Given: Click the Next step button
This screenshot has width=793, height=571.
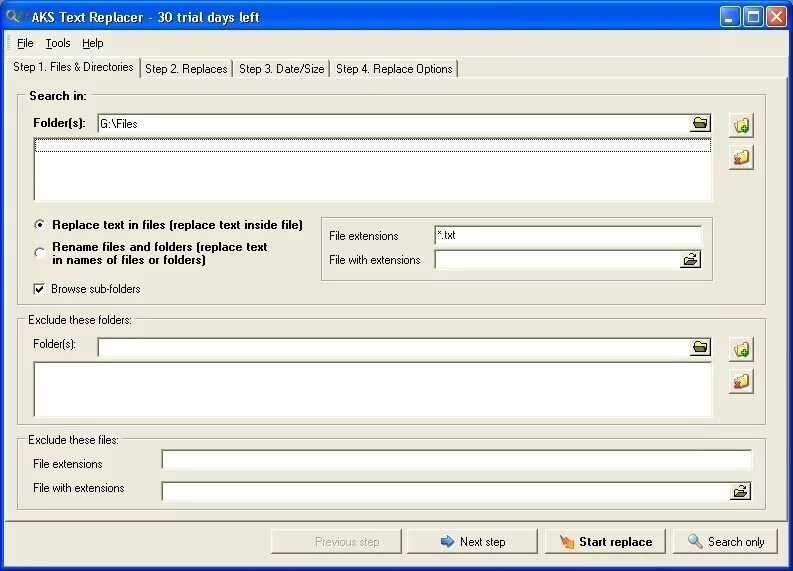Looking at the screenshot, I should (x=472, y=542).
